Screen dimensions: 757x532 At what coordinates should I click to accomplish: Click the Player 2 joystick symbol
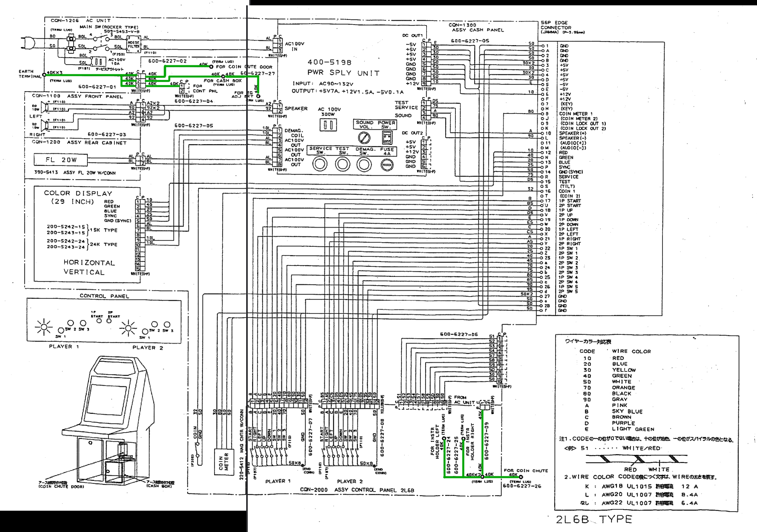pos(128,328)
